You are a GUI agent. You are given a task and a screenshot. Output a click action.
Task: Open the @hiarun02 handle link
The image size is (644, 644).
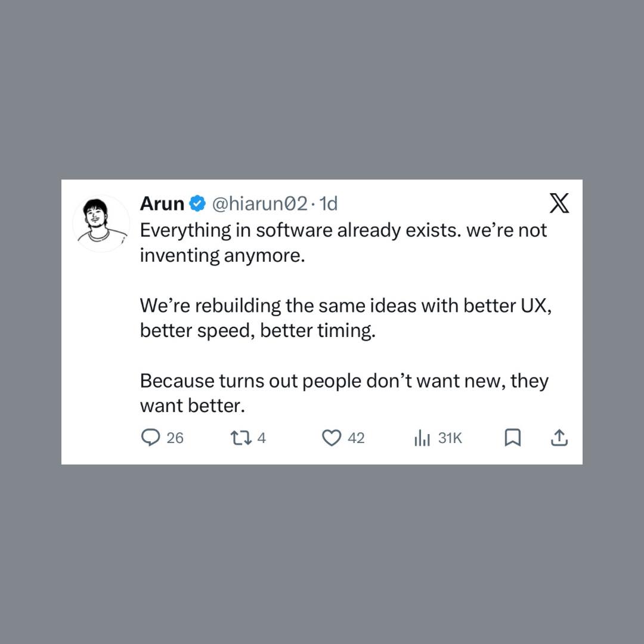[x=259, y=204]
